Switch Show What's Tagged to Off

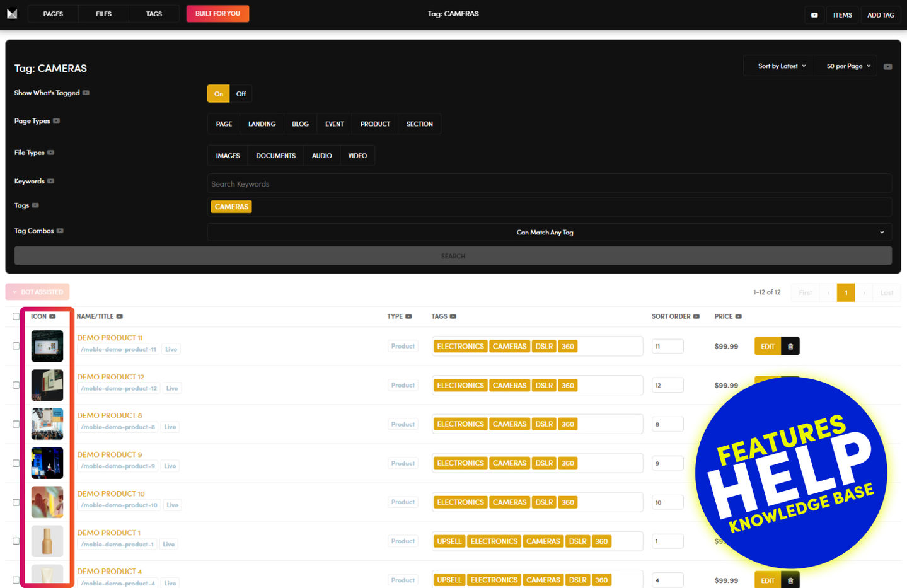click(x=241, y=94)
